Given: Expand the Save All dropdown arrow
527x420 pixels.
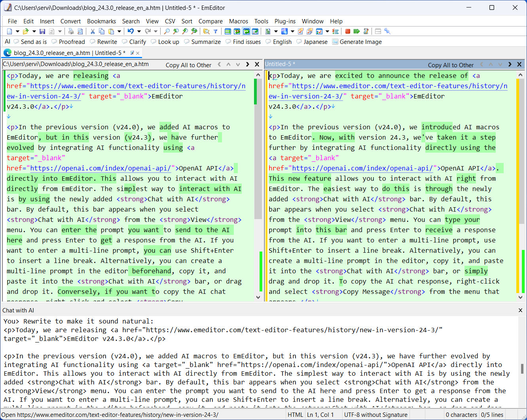Looking at the screenshot, I should point(60,31).
